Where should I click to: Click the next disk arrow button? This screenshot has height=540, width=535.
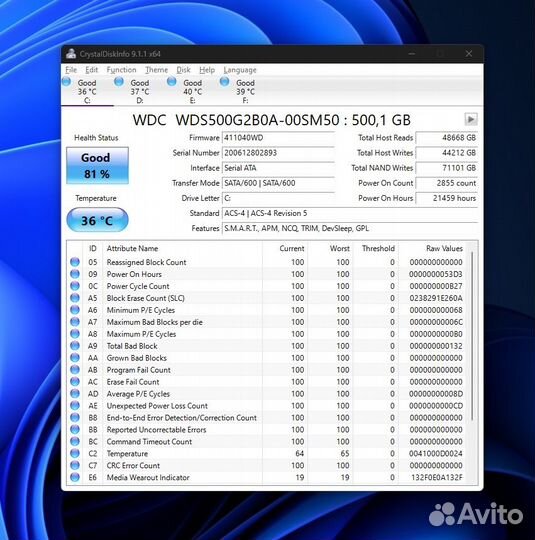tap(471, 119)
